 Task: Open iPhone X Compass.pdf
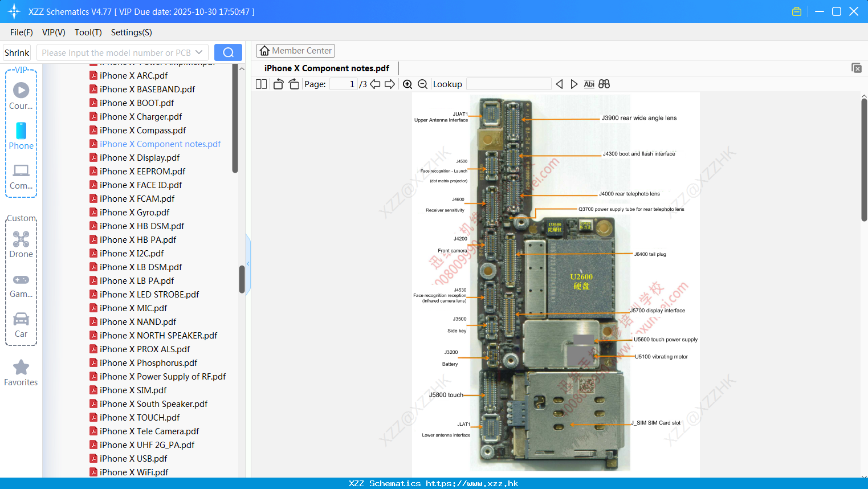pos(138,130)
